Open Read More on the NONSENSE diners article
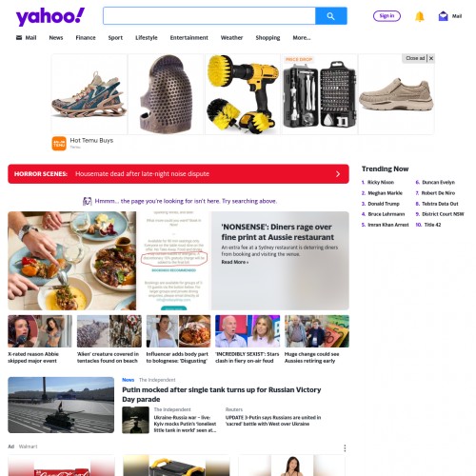This screenshot has height=476, width=476. click(235, 262)
